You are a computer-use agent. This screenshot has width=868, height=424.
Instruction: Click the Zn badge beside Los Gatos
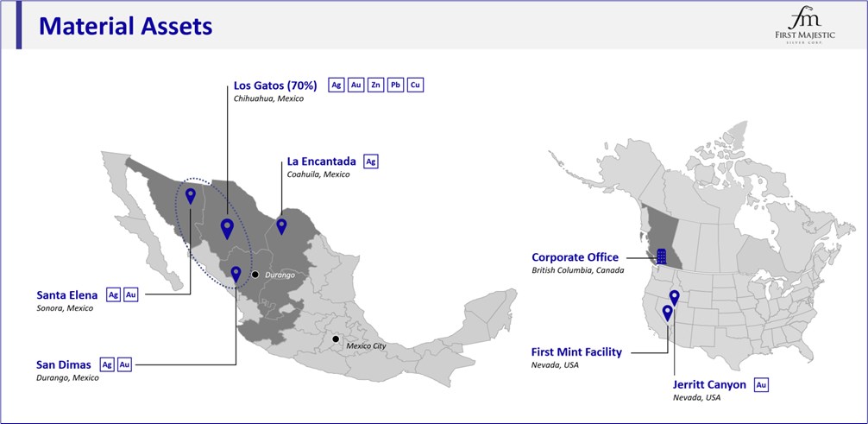click(375, 85)
